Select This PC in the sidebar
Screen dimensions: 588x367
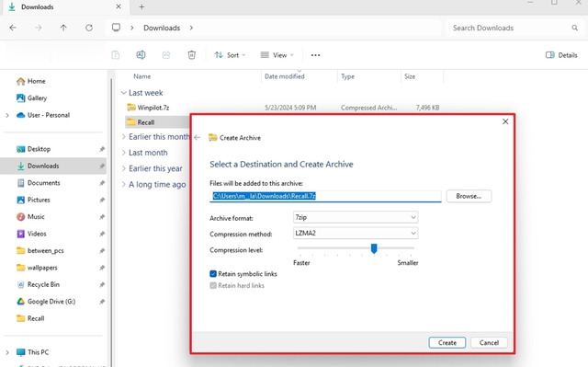point(38,352)
